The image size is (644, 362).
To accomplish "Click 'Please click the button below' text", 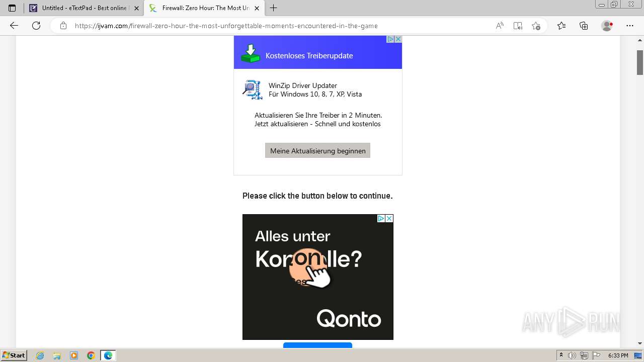I will point(317,196).
